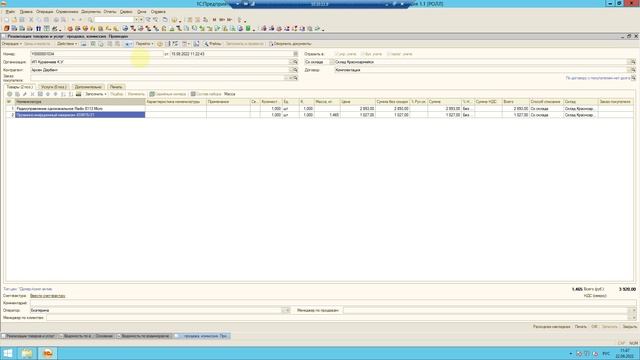Switch to Печать tab
Image resolution: width=640 pixels, height=360 pixels.
point(116,87)
